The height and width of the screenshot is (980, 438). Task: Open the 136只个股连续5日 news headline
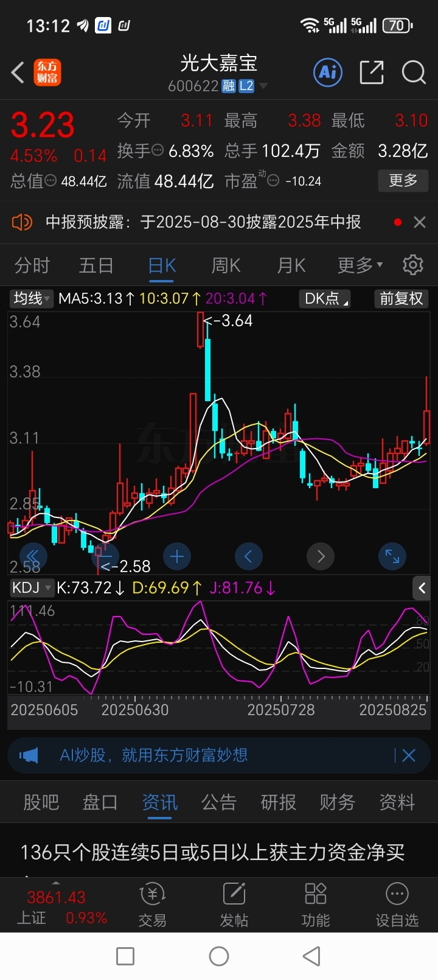click(x=213, y=852)
